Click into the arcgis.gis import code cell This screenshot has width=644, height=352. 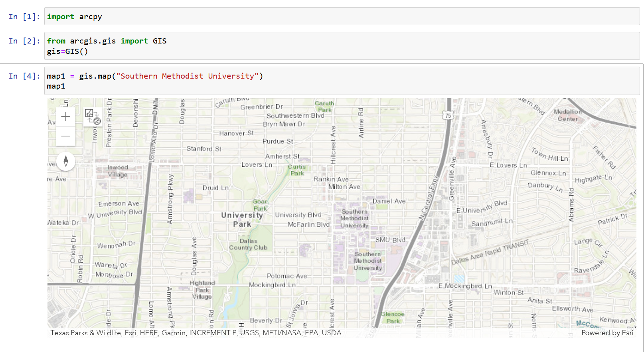[342, 46]
